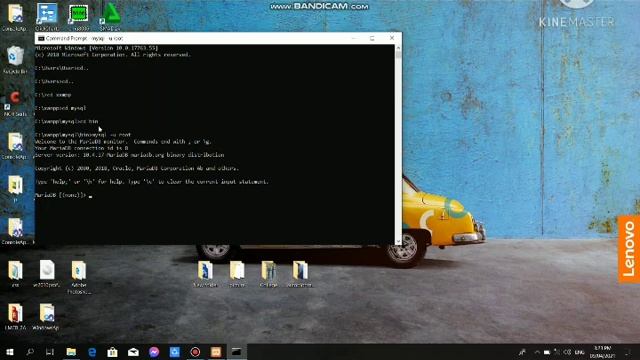Click the battery icon in system tray
The width and height of the screenshot is (640, 360).
pos(547,352)
